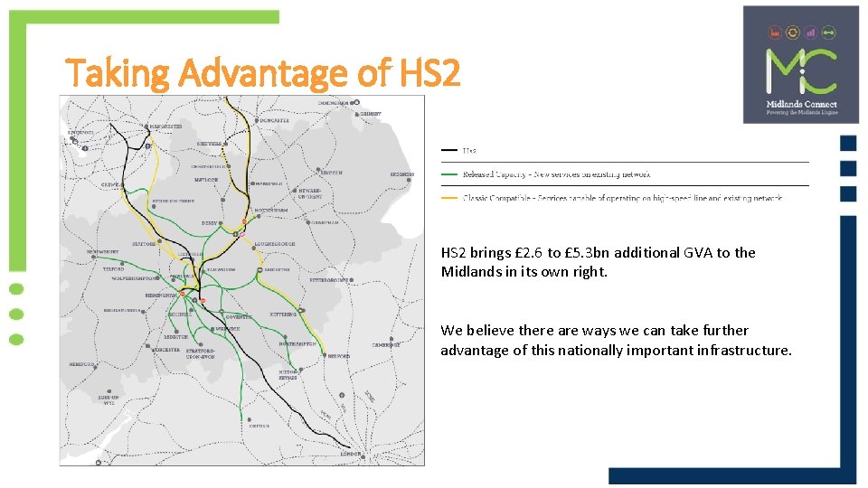
Task: Click the London label on the map
Action: pos(351,454)
